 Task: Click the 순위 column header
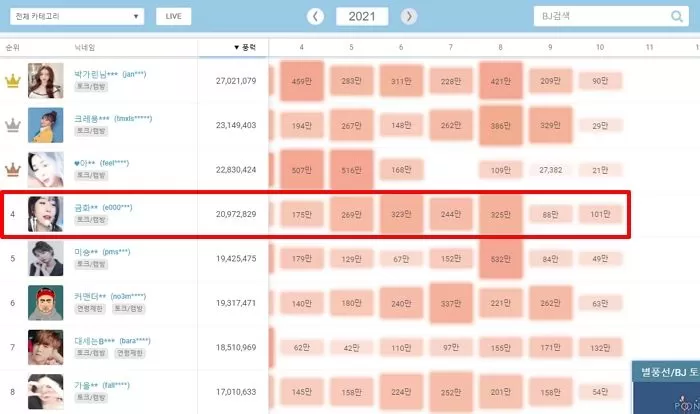point(12,47)
